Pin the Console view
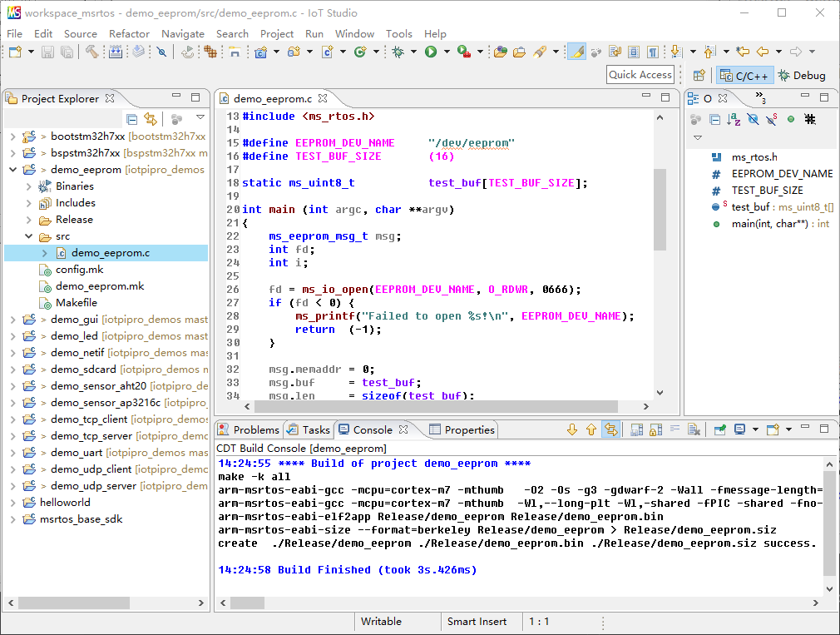The width and height of the screenshot is (840, 635). click(x=719, y=430)
